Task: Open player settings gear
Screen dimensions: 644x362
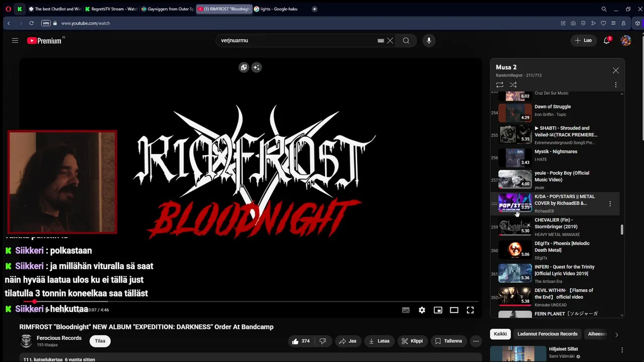Action: [x=422, y=310]
